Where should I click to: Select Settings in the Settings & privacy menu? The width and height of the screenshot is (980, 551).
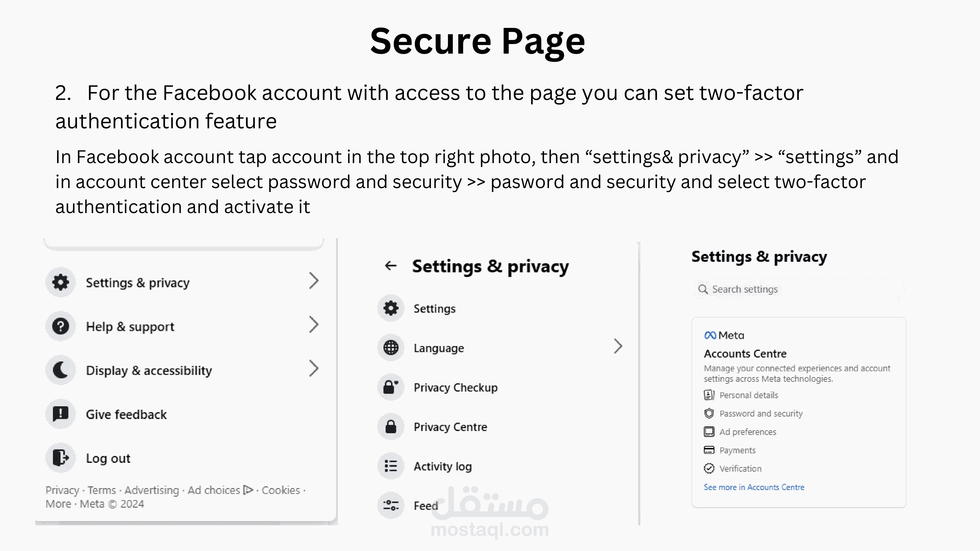434,309
